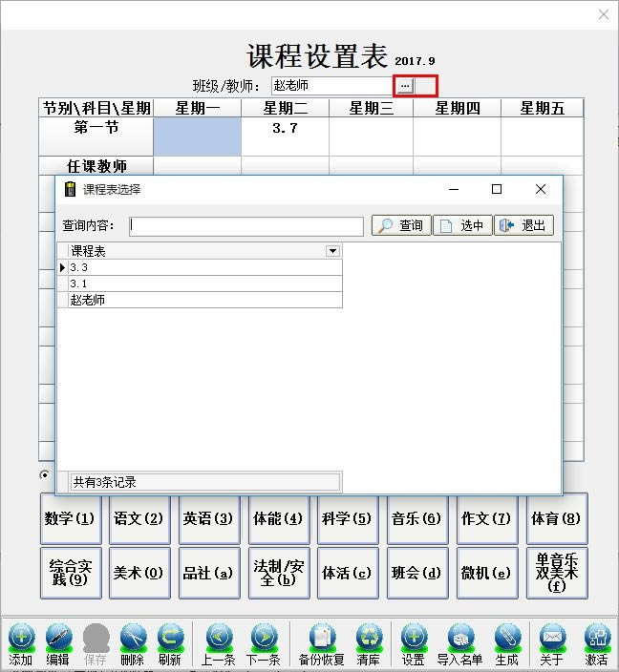Image resolution: width=619 pixels, height=672 pixels.
Task: Click the 微机(e) subject button
Action: coord(487,573)
